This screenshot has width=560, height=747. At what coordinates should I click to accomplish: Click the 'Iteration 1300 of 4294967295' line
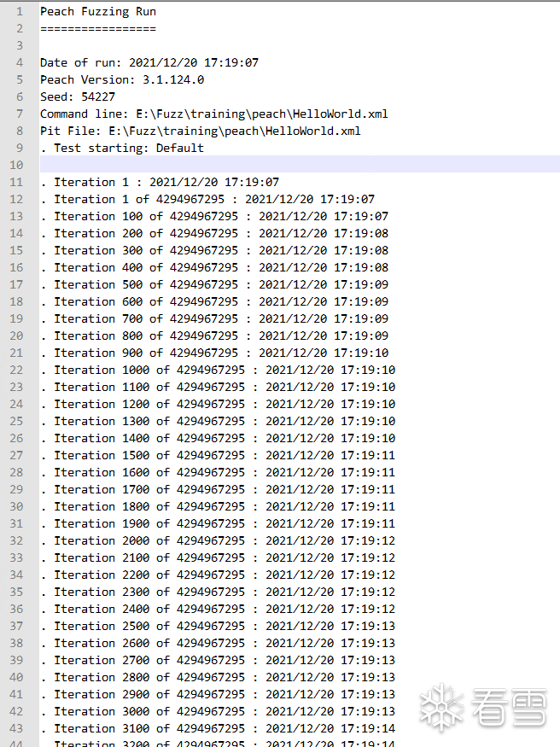pyautogui.click(x=218, y=421)
